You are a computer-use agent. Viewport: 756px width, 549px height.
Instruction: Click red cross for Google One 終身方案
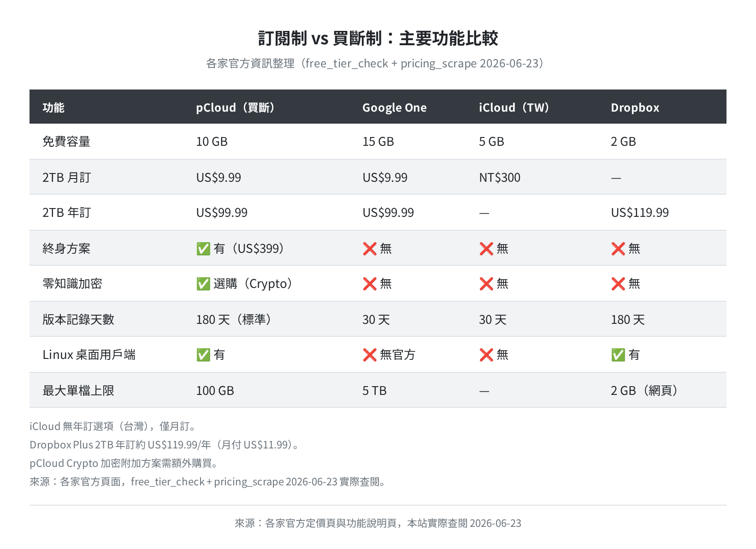[370, 249]
